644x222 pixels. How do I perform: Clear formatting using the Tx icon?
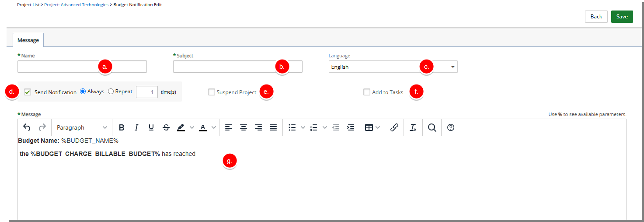(413, 127)
